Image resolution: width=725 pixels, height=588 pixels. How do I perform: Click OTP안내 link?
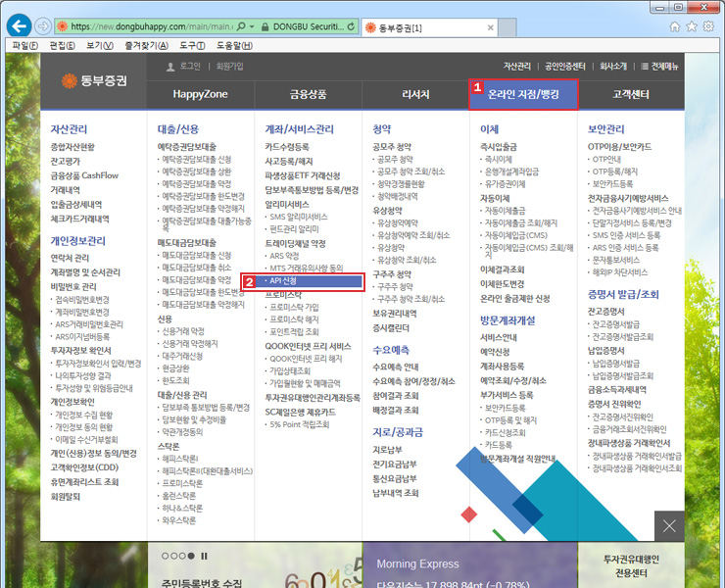(607, 160)
